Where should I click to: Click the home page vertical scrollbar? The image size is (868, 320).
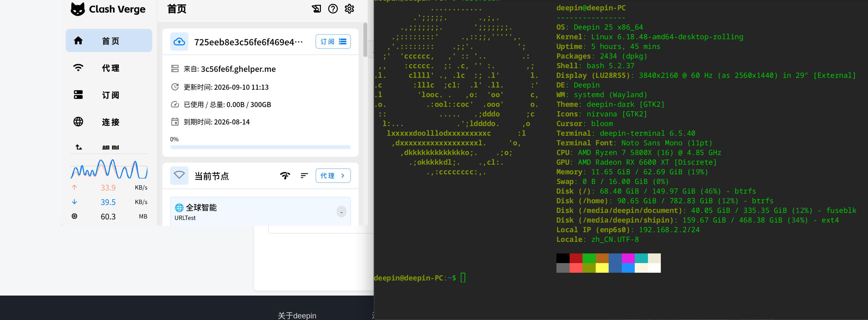(x=365, y=40)
